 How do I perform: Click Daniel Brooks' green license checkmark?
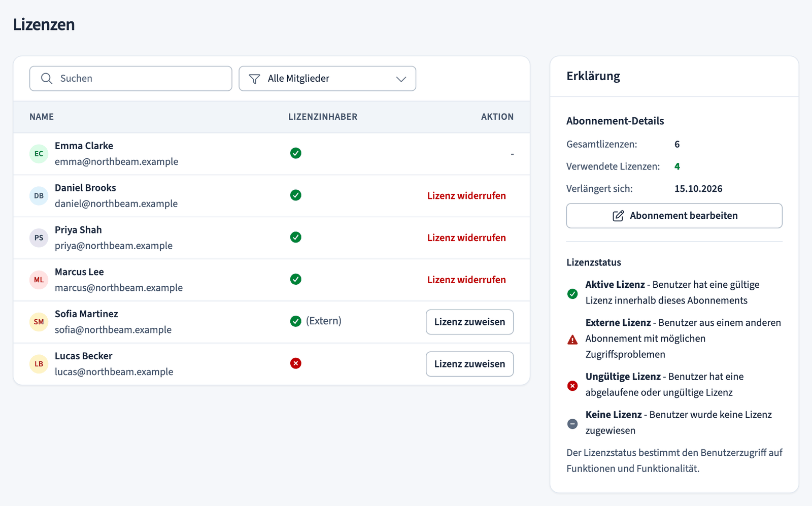tap(296, 195)
